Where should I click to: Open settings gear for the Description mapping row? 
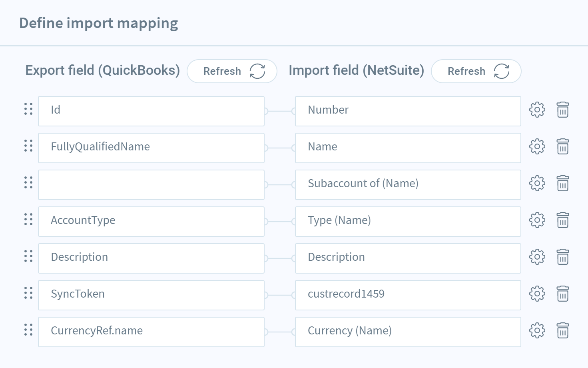tap(537, 257)
